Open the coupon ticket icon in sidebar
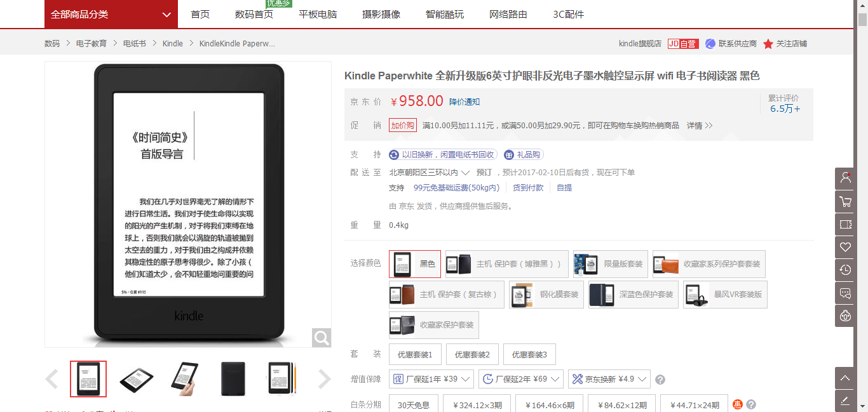 pos(844,224)
